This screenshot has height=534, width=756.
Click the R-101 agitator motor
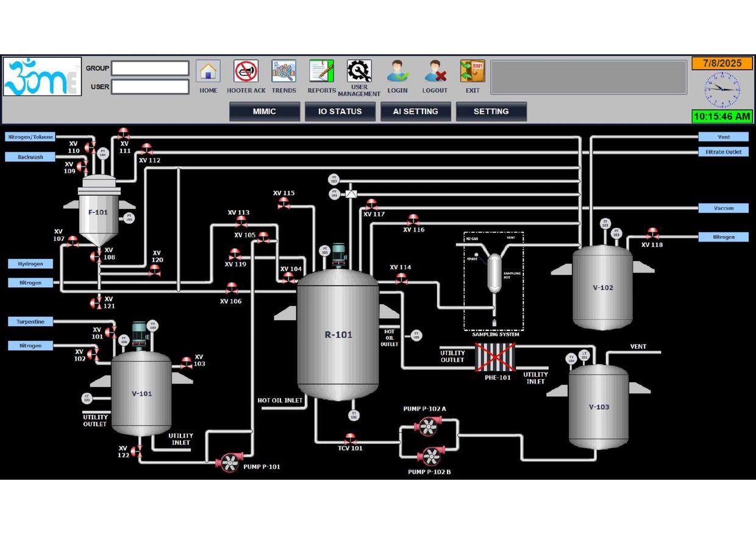pos(338,255)
